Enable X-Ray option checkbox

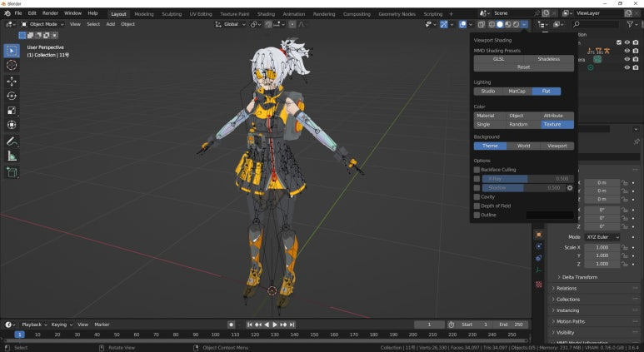tap(477, 179)
